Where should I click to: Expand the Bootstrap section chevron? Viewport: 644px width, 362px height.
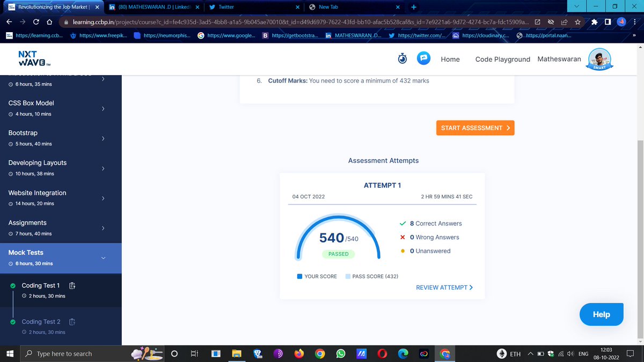103,138
